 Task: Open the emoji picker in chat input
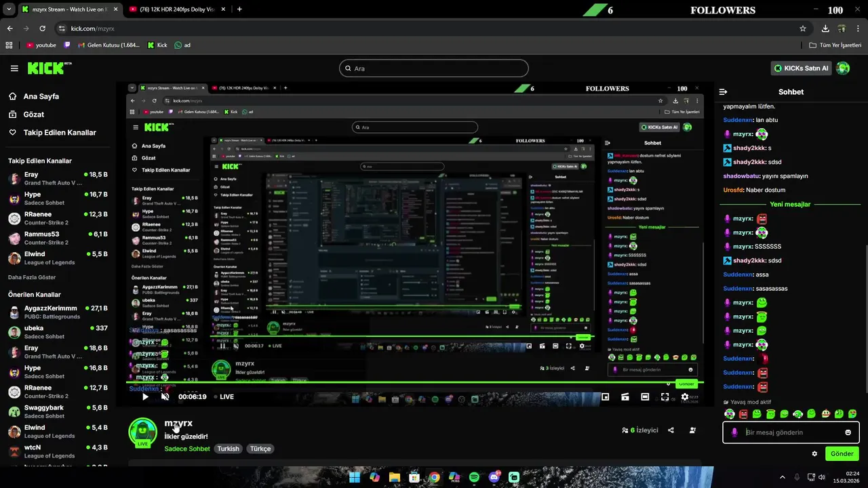pyautogui.click(x=848, y=432)
